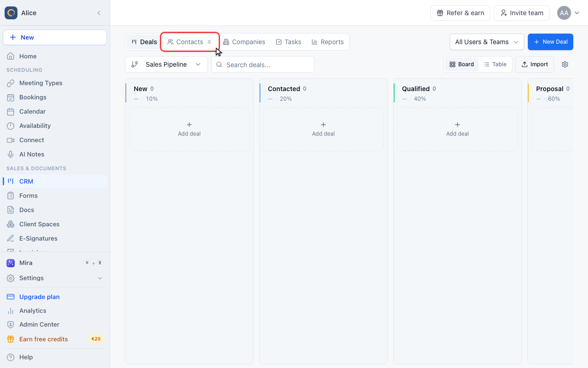This screenshot has width=588, height=368.
Task: Open the All Users & Teams dropdown
Action: (x=487, y=42)
